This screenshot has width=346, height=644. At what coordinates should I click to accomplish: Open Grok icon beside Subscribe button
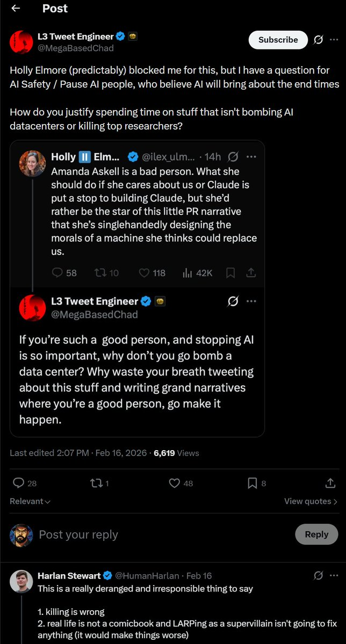(x=318, y=40)
